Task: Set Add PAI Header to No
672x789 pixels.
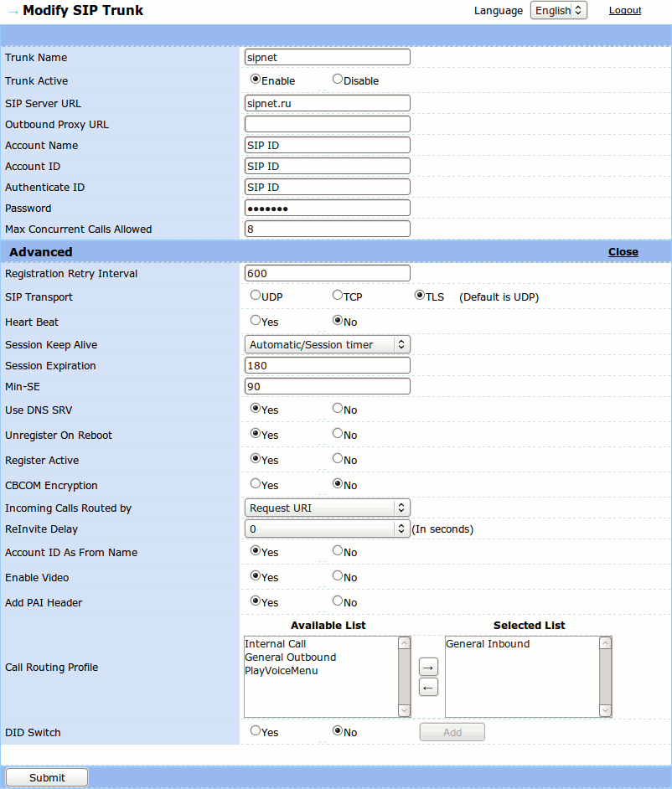Action: pos(338,601)
